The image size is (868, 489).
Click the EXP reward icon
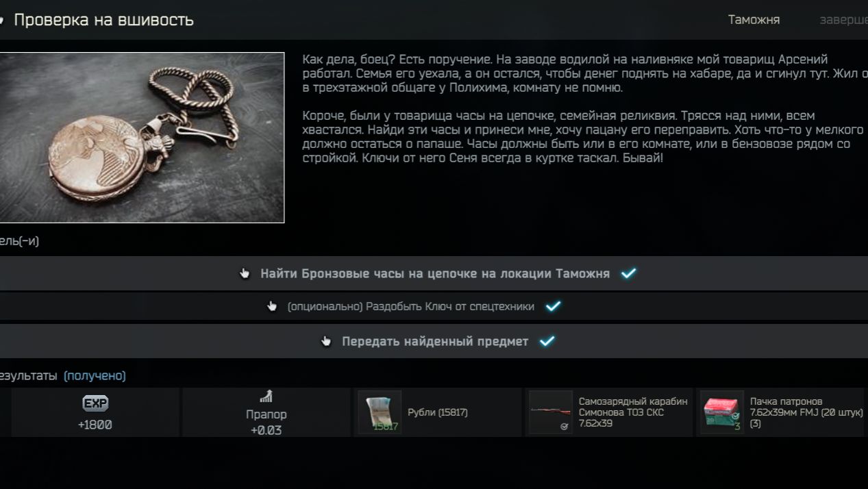95,404
